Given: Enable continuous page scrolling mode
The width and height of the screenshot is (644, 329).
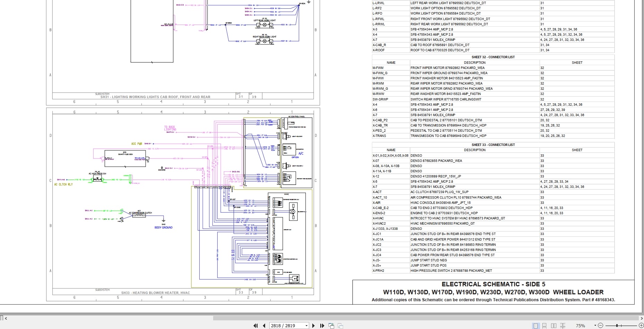Looking at the screenshot, I should 545,326.
